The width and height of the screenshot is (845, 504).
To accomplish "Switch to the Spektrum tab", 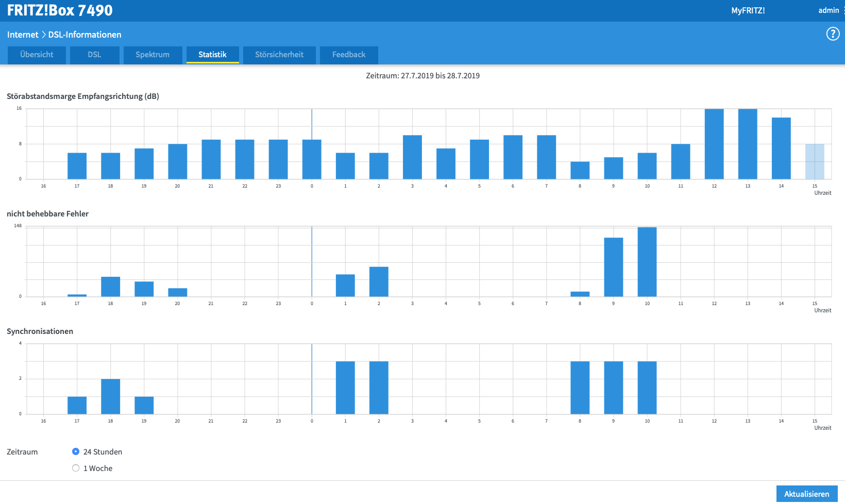I will click(x=153, y=55).
